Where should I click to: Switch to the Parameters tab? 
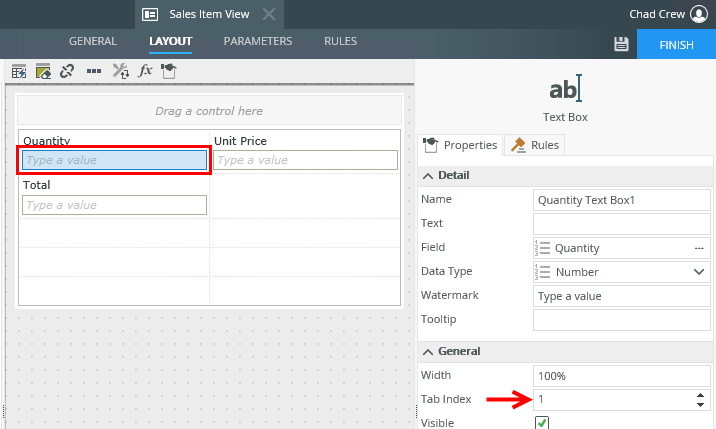click(x=258, y=42)
